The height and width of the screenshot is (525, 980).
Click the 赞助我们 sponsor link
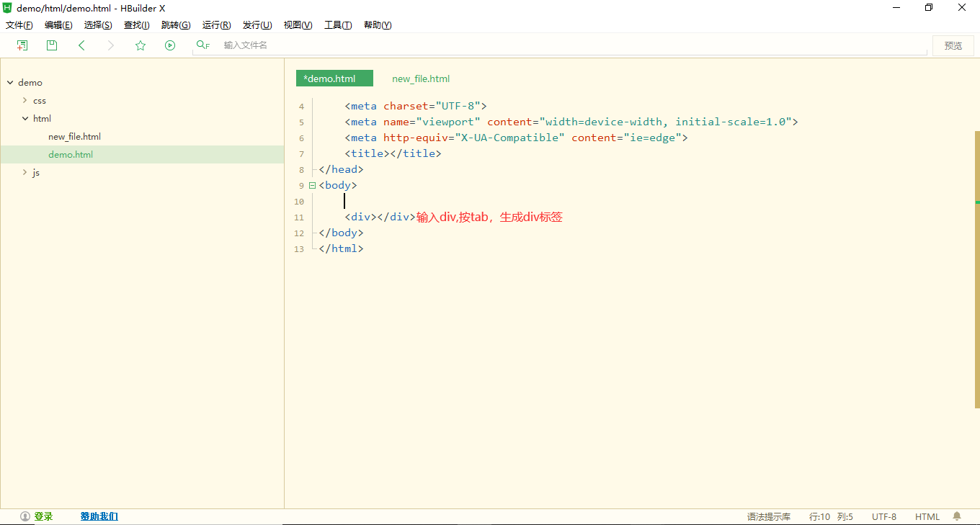[x=99, y=516]
